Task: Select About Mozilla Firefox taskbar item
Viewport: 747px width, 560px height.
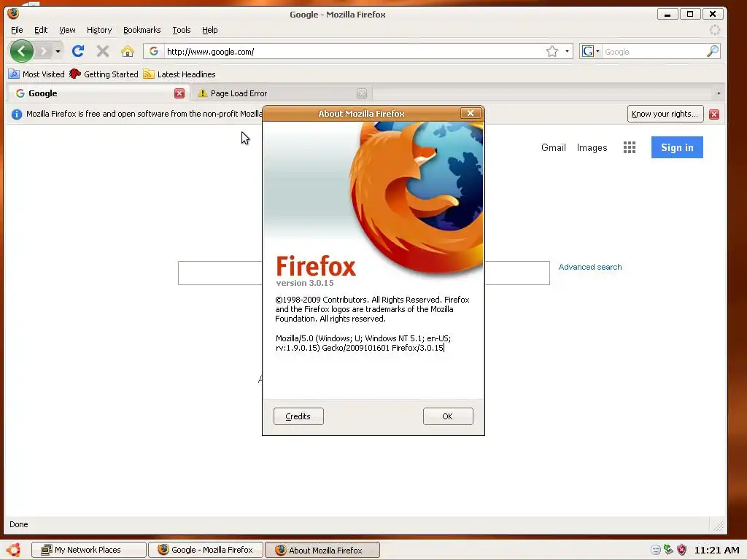Action: coord(322,550)
